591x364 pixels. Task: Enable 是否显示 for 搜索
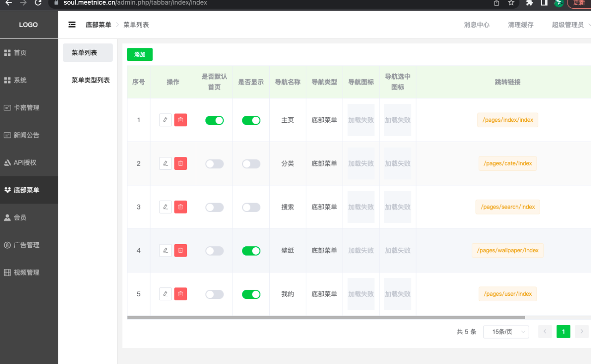pos(251,207)
